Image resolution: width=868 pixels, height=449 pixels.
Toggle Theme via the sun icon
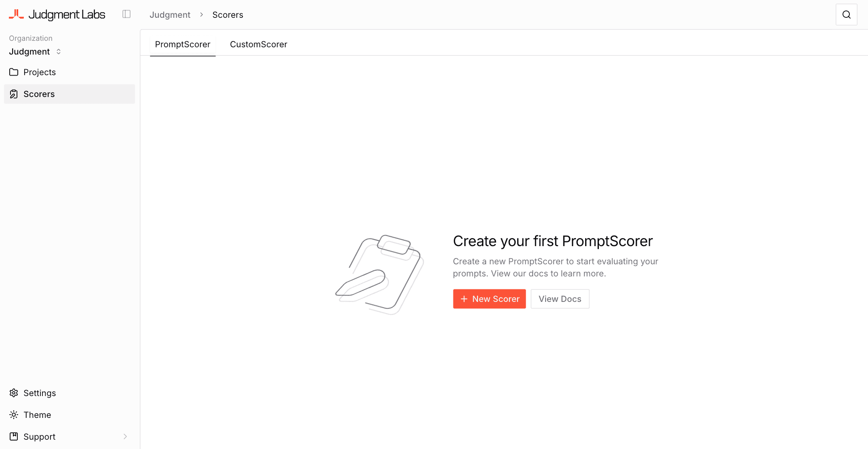point(14,415)
